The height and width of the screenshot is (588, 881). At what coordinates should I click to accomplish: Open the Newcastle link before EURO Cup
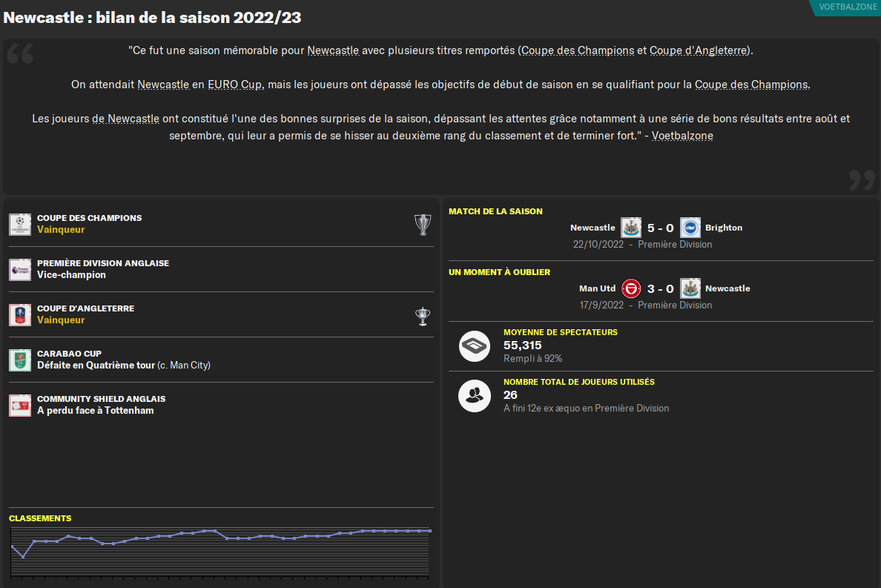pos(163,85)
